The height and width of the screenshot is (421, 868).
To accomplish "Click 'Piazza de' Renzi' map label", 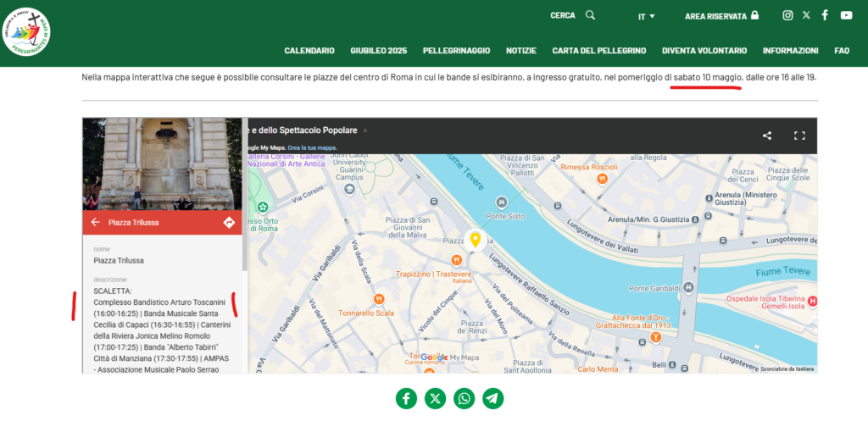I will [471, 327].
